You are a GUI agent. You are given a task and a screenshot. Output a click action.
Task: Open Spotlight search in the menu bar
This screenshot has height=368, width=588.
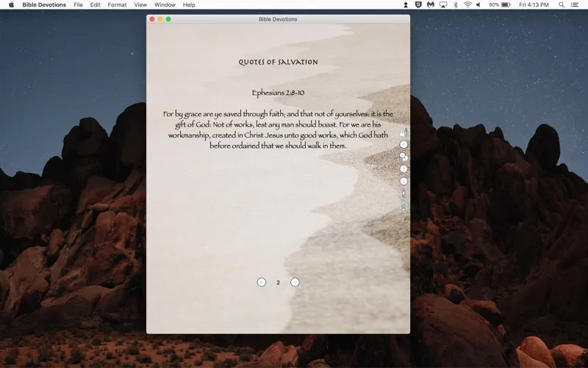pos(562,5)
